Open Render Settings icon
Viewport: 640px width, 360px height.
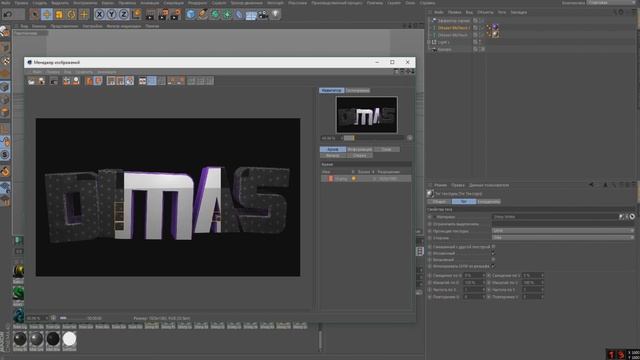pos(176,15)
